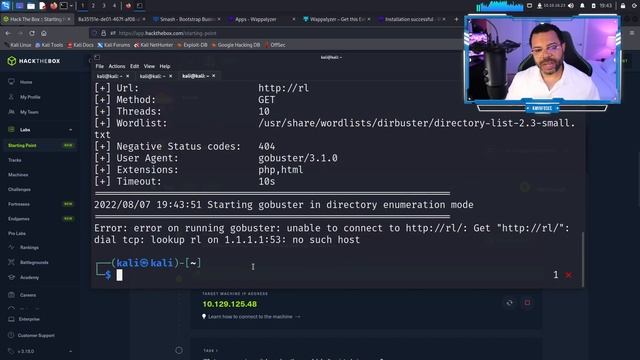Reload the page with the refresh icon

click(x=32, y=33)
